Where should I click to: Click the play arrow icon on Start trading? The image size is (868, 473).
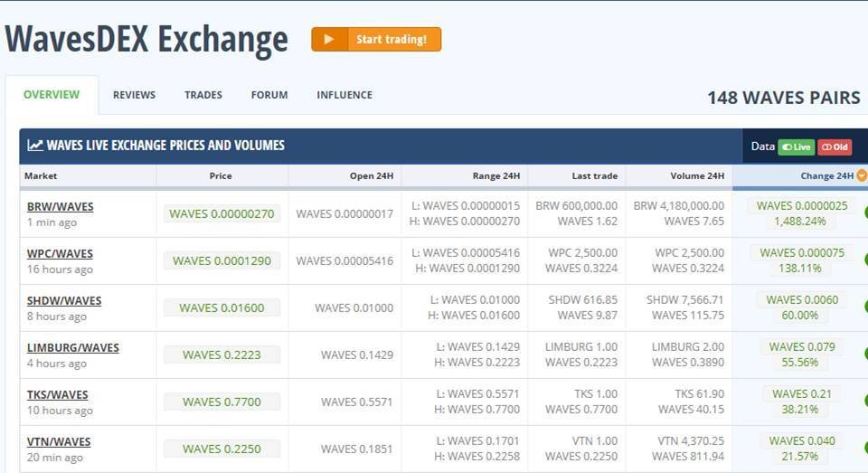[x=329, y=39]
